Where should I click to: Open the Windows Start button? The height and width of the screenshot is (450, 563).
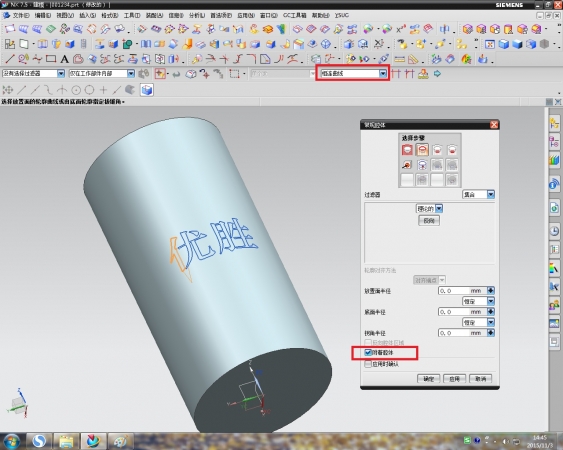(x=12, y=441)
